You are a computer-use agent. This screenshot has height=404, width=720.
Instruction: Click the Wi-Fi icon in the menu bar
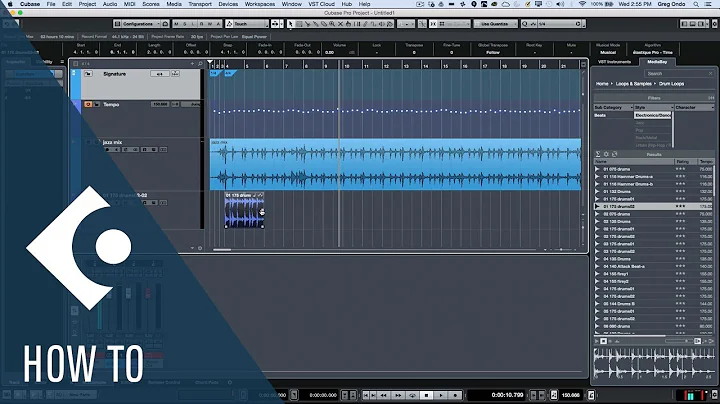582,4
